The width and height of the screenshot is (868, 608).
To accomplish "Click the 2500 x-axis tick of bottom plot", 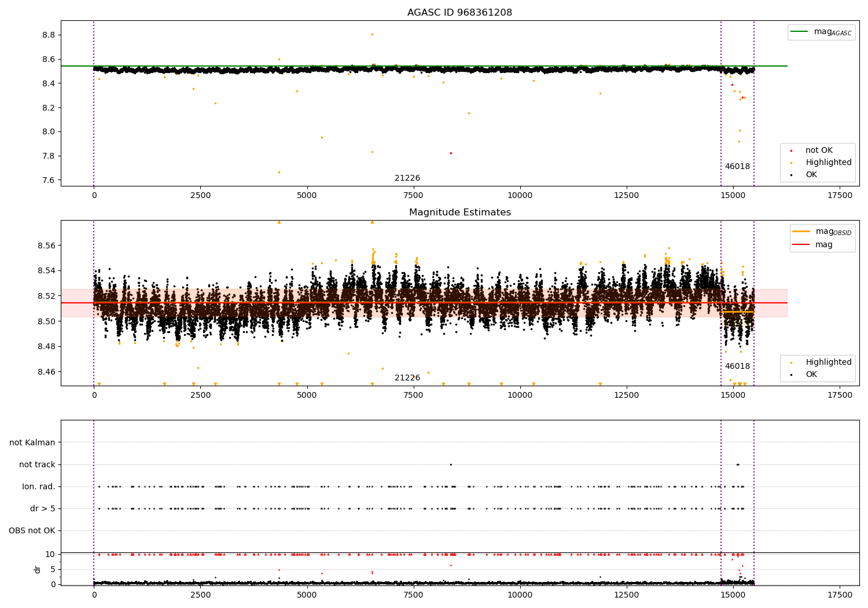I will [200, 594].
